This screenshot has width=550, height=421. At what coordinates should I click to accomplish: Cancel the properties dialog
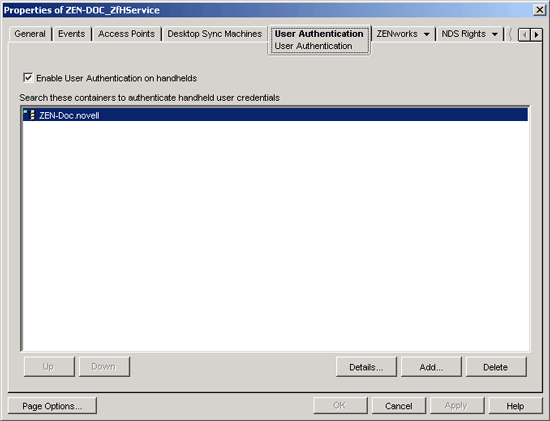pyautogui.click(x=399, y=406)
